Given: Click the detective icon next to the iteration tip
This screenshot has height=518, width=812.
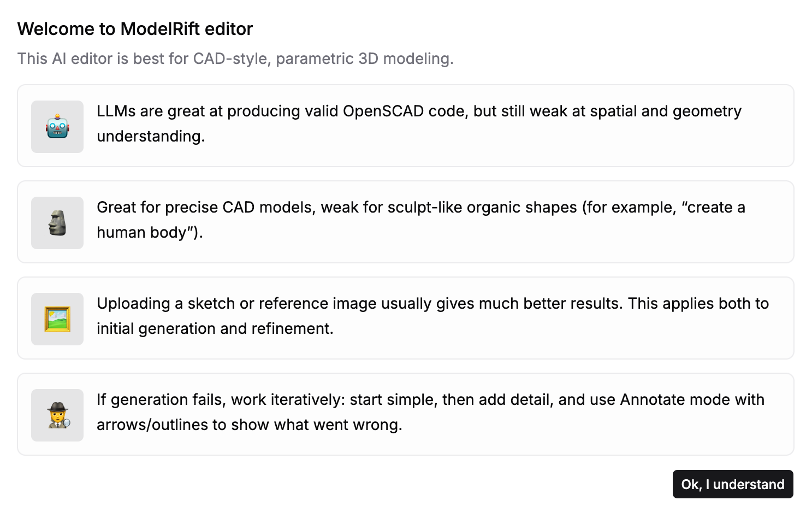Looking at the screenshot, I should click(57, 415).
